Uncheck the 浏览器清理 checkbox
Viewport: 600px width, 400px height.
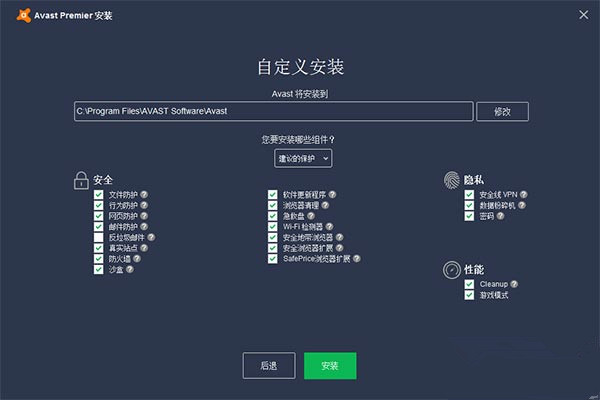click(273, 205)
